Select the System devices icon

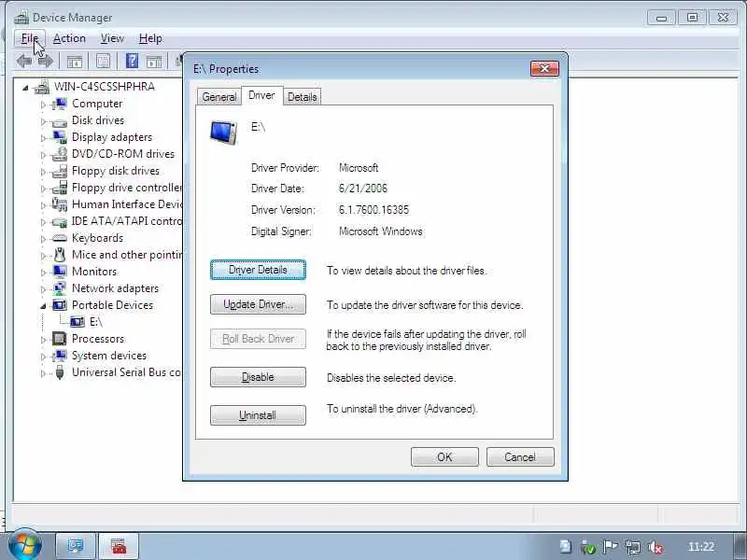tap(60, 356)
